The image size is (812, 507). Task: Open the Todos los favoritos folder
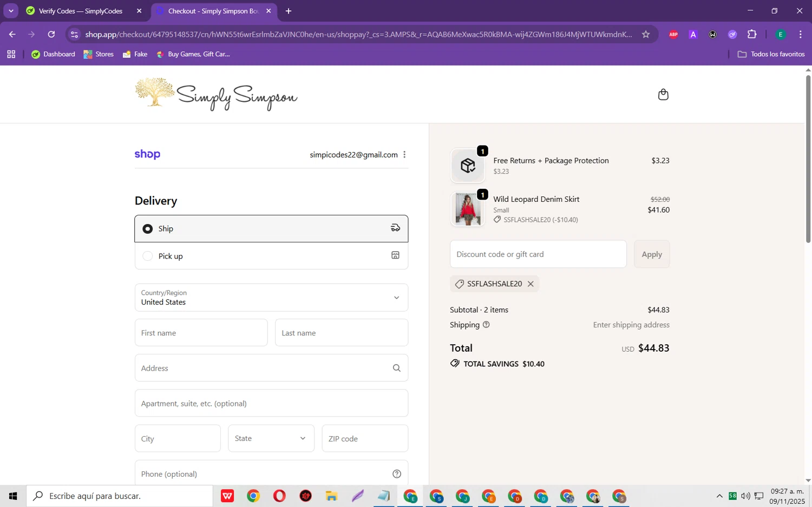click(771, 54)
